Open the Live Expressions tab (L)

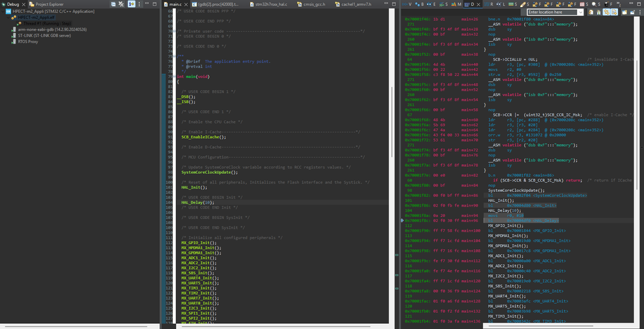(501, 4)
